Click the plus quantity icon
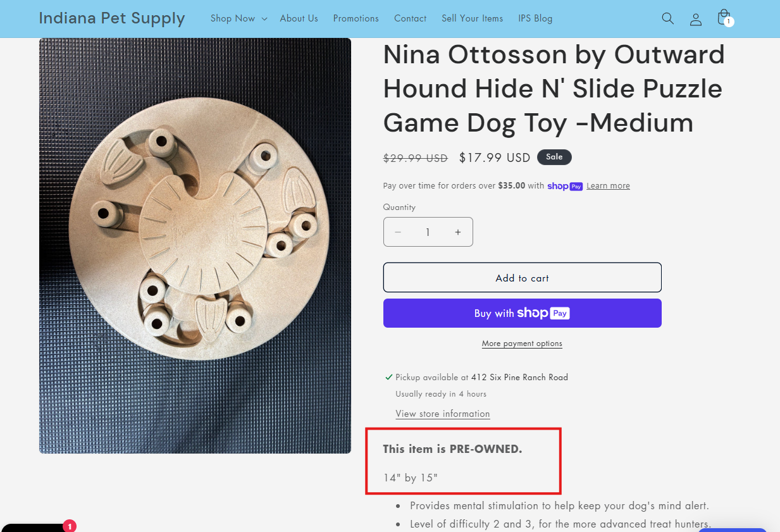The height and width of the screenshot is (532, 780). tap(458, 232)
